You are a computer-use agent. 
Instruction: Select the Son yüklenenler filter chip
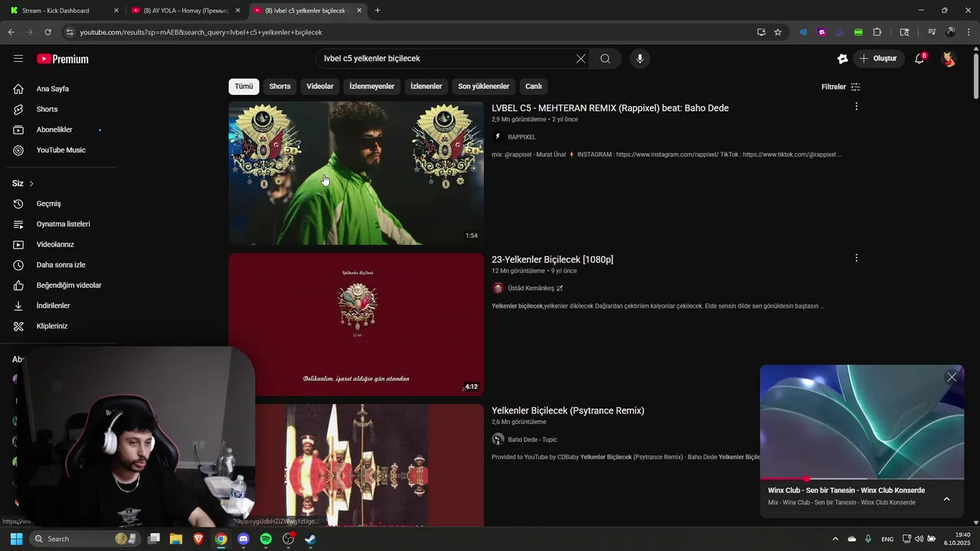[x=484, y=86]
